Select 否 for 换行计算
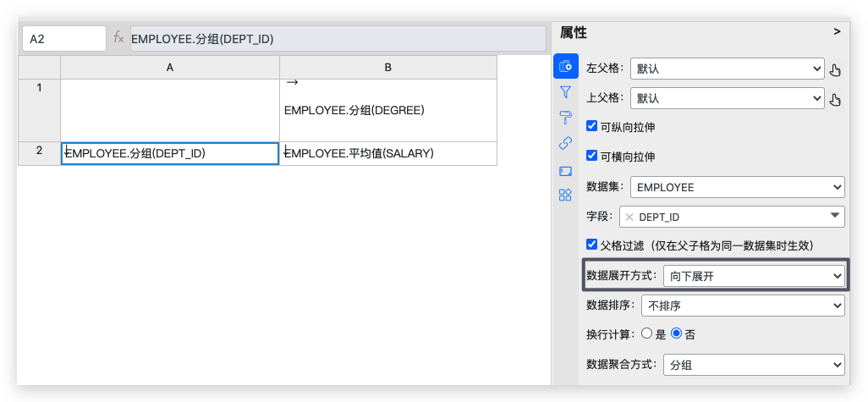The height and width of the screenshot is (402, 868). coord(676,333)
